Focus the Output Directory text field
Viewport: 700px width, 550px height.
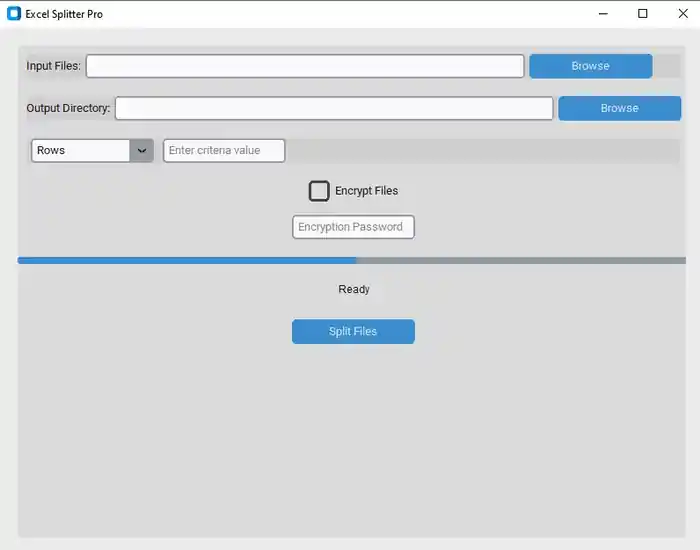[x=334, y=108]
